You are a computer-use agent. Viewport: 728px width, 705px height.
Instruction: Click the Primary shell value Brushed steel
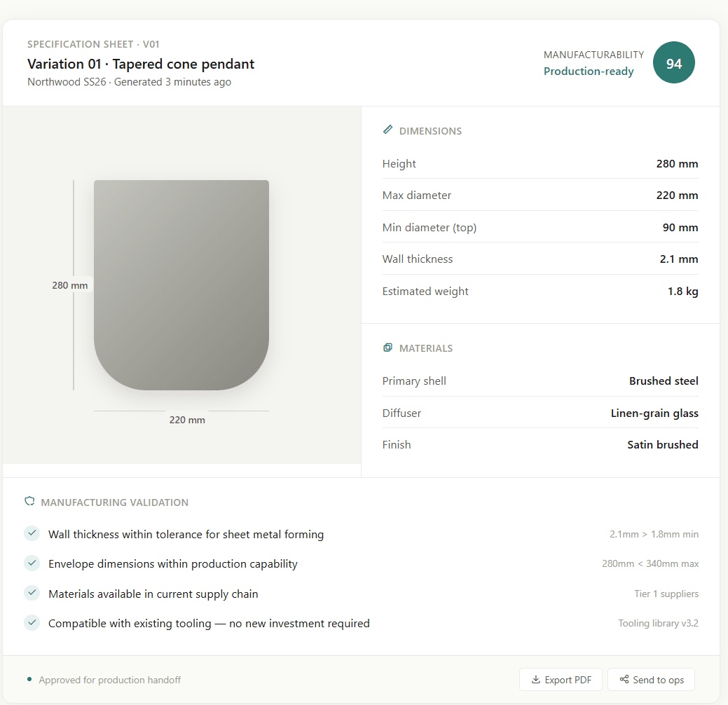[x=664, y=381]
